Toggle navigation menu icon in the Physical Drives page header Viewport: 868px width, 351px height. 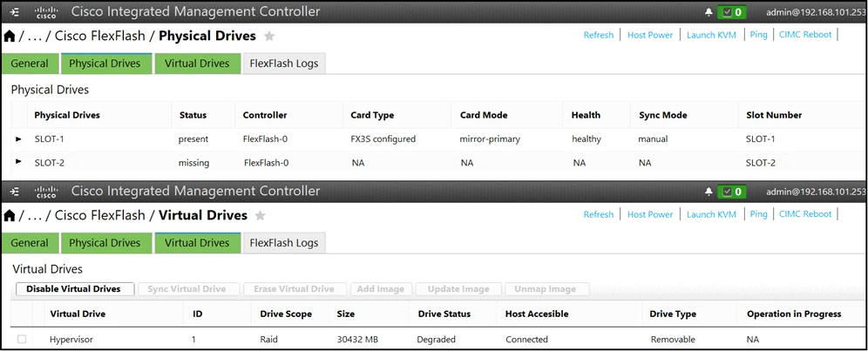click(x=15, y=11)
